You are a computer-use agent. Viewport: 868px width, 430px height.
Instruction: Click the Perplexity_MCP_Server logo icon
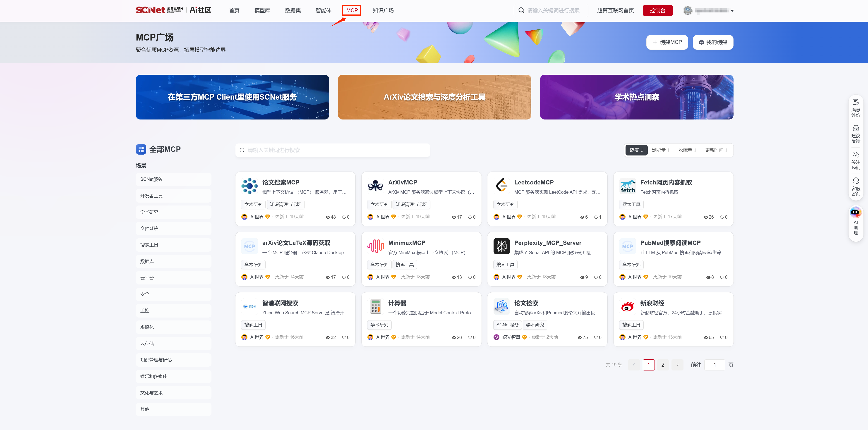coord(501,246)
